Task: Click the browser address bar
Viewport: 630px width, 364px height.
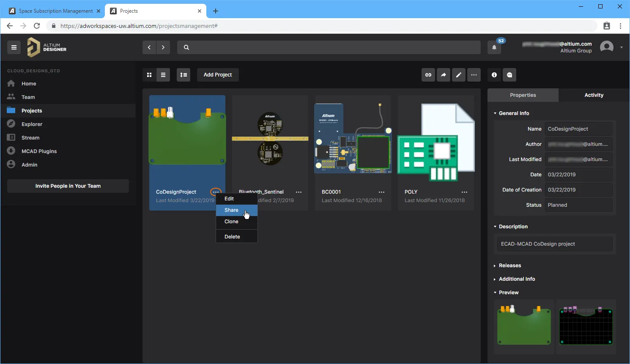Action: (323, 26)
